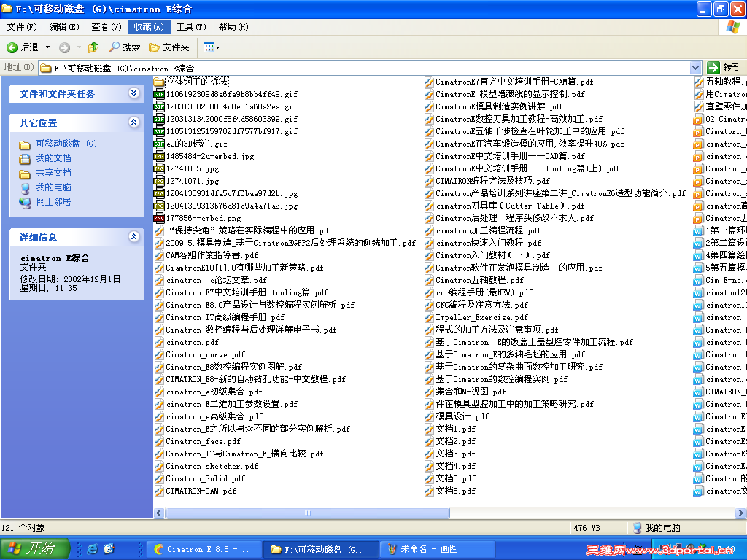Collapse the 详细信息 panel

pos(134,237)
